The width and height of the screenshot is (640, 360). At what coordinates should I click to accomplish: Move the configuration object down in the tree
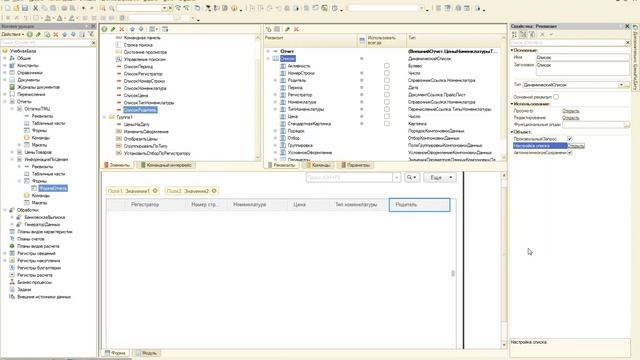[73, 35]
